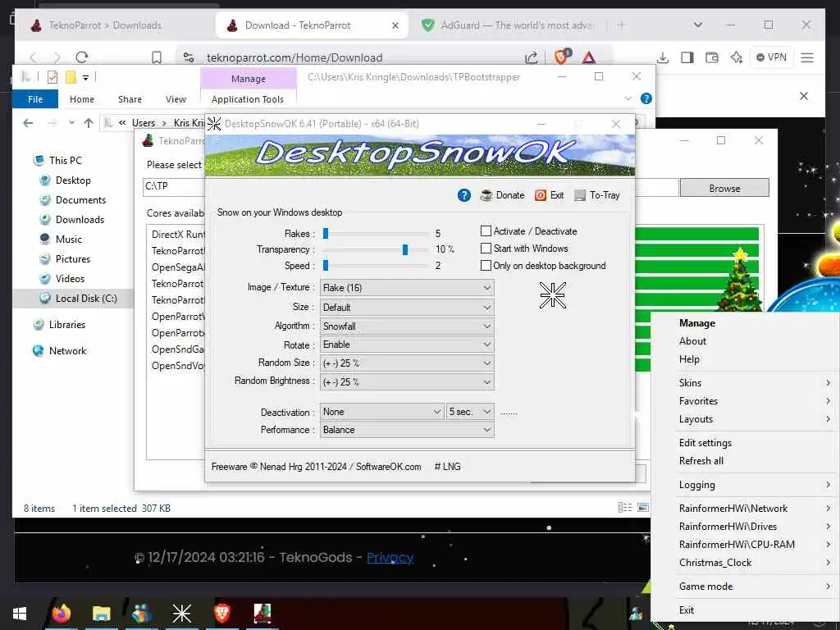Screen dimensions: 840x630
Task: Check Only on desktop background
Action: coord(486,265)
